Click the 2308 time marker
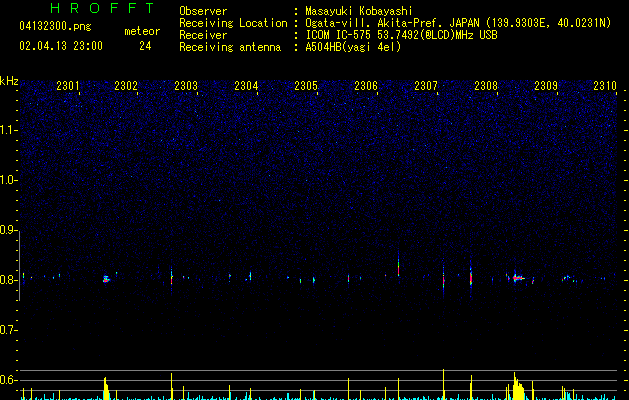Viewport: 629px width, 400px height. (486, 85)
